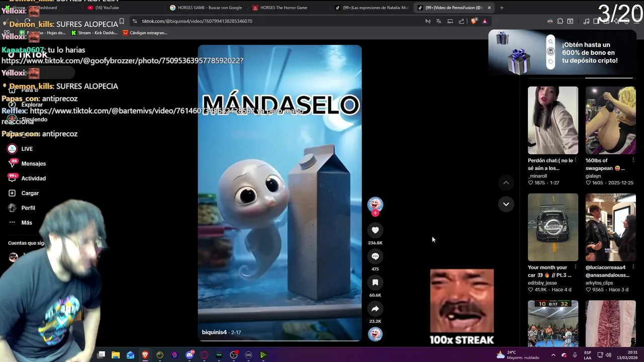Open the more options dots on the gialayn card
The width and height of the screenshot is (644, 362).
(633, 160)
